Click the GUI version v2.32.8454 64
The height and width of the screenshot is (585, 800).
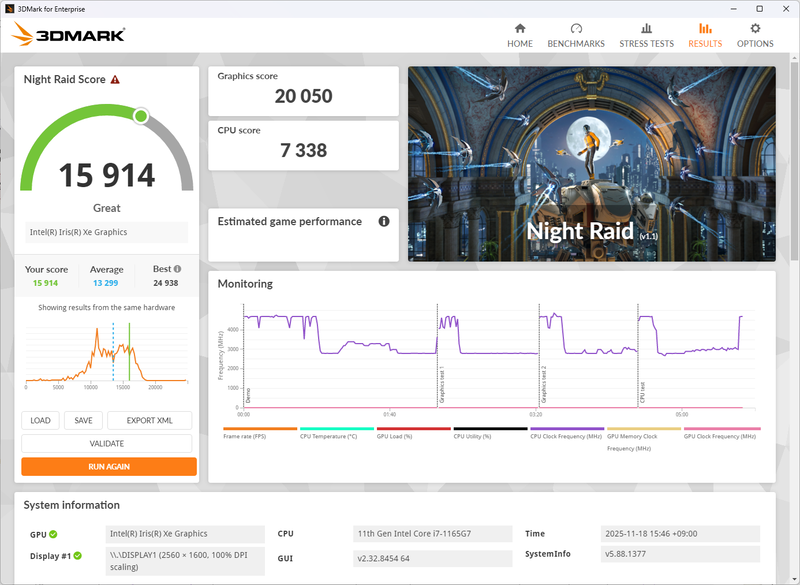(x=433, y=558)
